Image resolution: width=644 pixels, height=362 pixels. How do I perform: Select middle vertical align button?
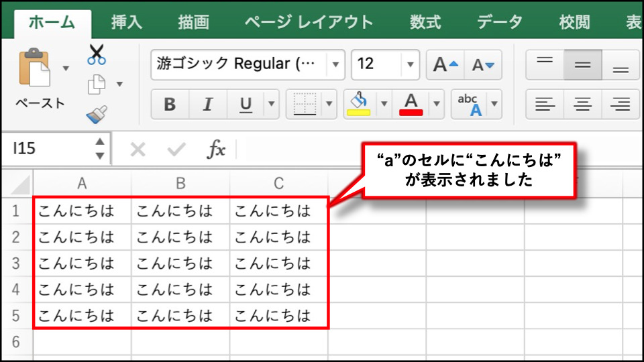(x=582, y=64)
